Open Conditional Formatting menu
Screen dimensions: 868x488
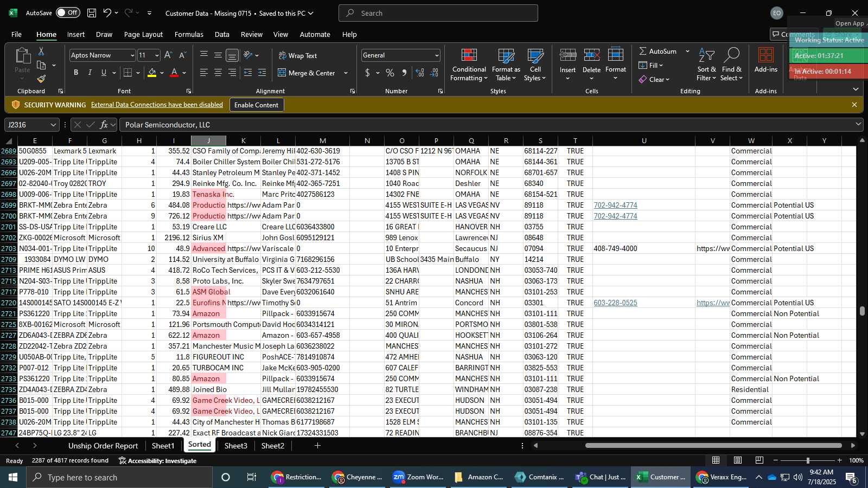tap(469, 65)
